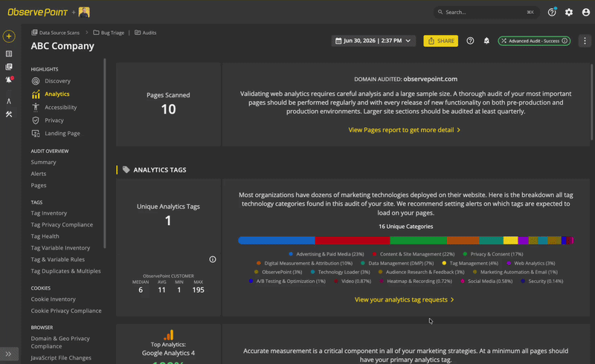Click the main content scrollbar on right

591,102
